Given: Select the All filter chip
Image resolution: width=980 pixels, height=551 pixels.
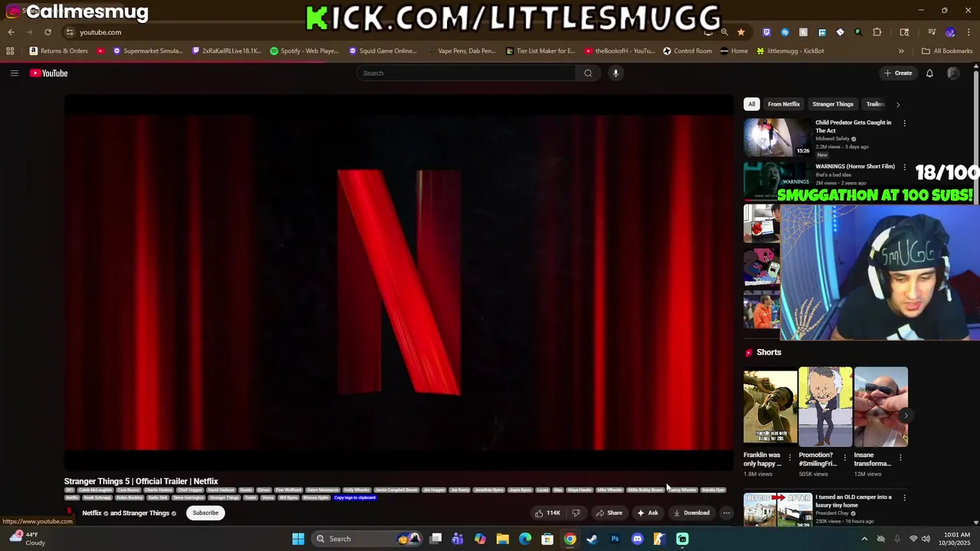Looking at the screenshot, I should 752,104.
